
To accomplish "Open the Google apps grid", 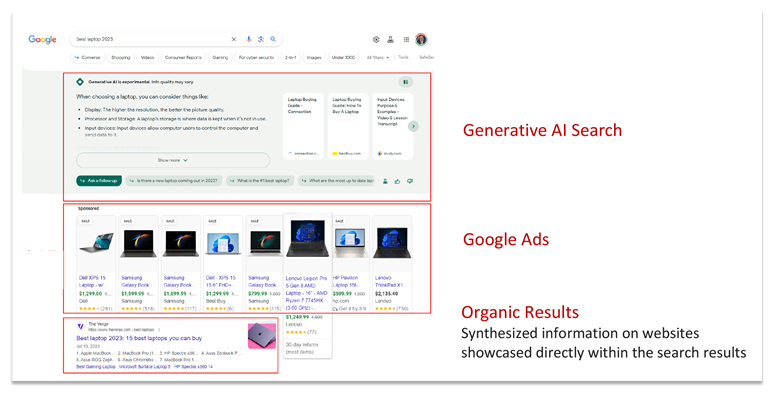I will pyautogui.click(x=406, y=40).
